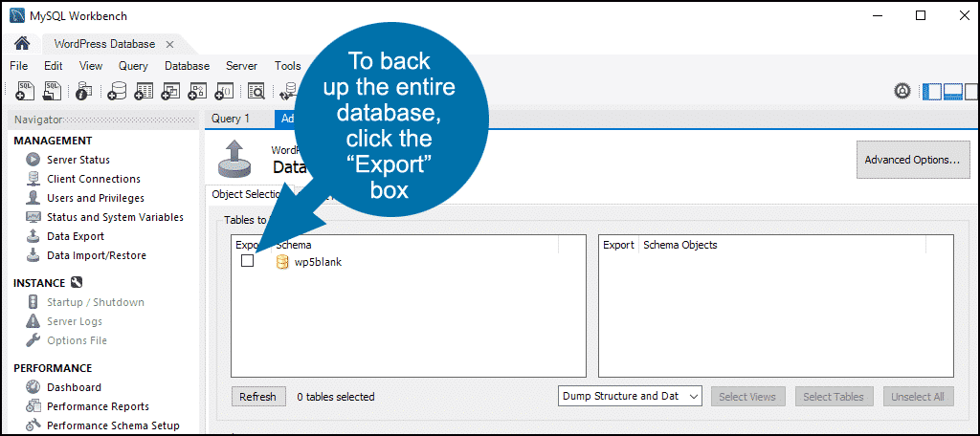This screenshot has width=980, height=436.
Task: Click the Unselect All button
Action: point(918,397)
